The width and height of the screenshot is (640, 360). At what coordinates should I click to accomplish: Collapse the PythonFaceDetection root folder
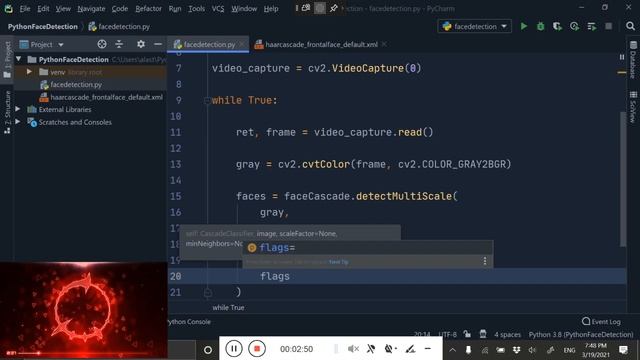point(18,59)
